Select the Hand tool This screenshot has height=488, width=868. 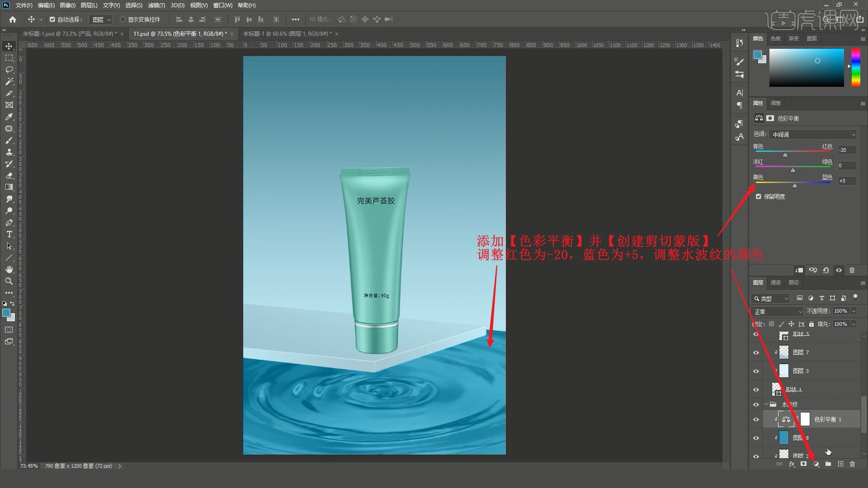(x=9, y=269)
